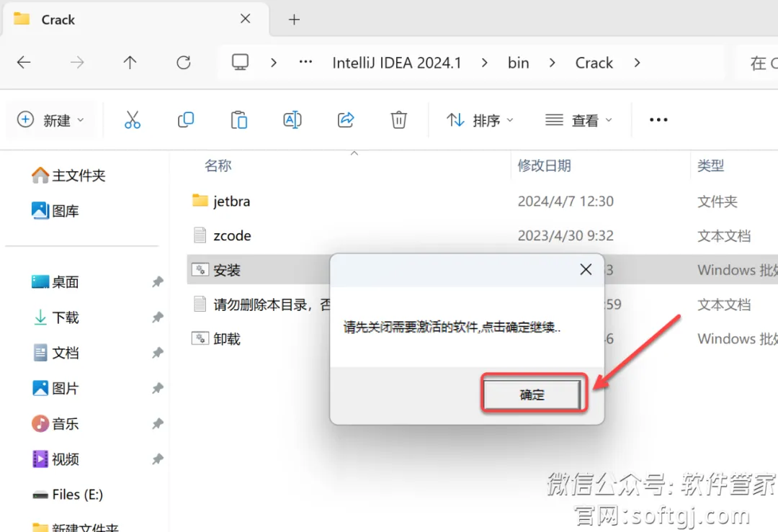Expand the chevron after the PC icon

[x=274, y=63]
